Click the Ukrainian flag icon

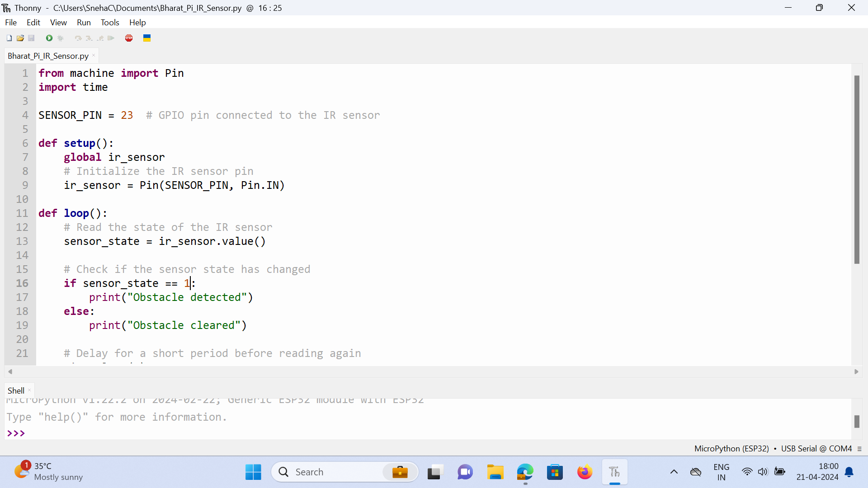146,38
